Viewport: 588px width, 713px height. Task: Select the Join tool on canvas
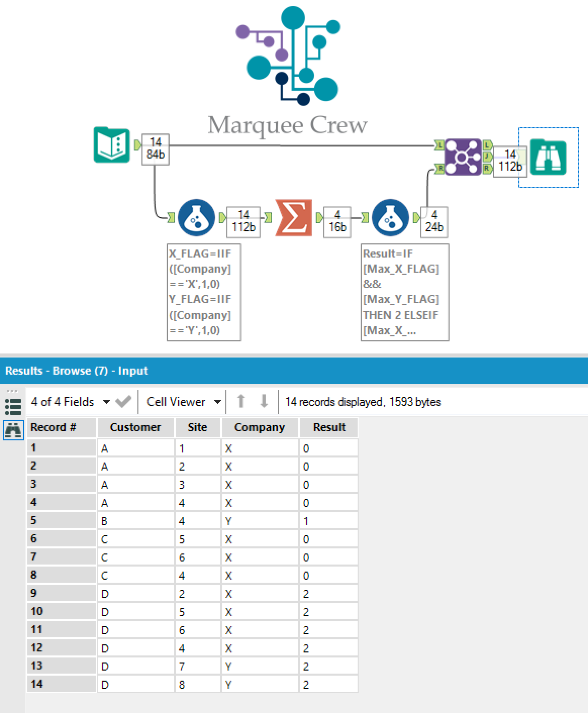point(463,157)
